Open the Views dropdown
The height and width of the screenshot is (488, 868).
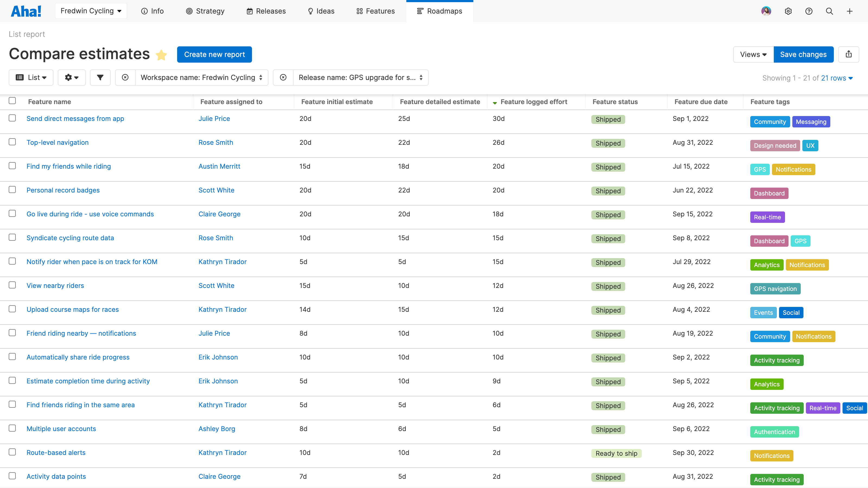(753, 54)
